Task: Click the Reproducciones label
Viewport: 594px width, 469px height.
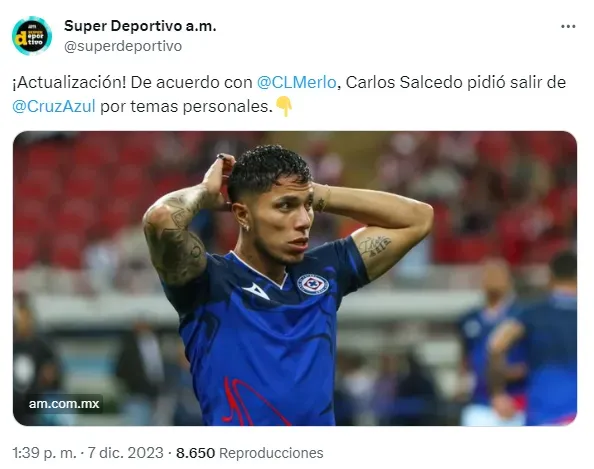Action: (x=271, y=453)
